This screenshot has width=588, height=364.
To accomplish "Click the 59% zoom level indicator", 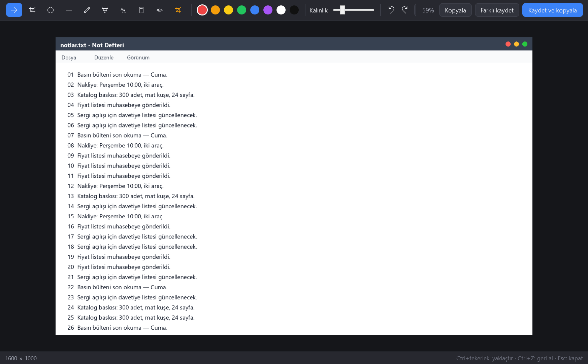I will 428,10.
